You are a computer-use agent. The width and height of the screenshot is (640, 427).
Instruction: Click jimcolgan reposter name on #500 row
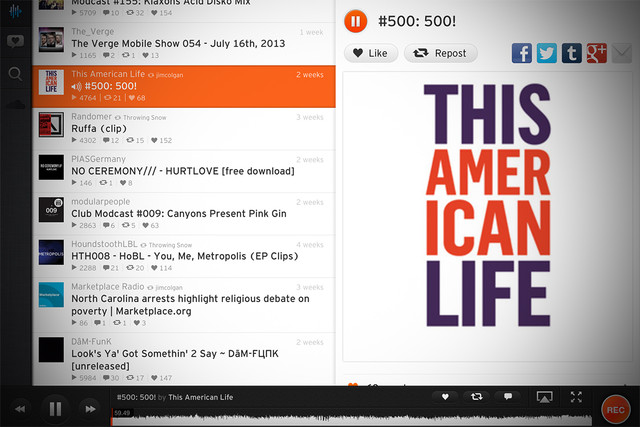pyautogui.click(x=169, y=75)
